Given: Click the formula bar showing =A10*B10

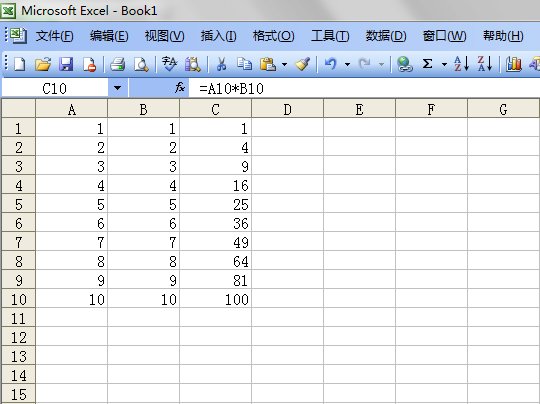Looking at the screenshot, I should (364, 89).
